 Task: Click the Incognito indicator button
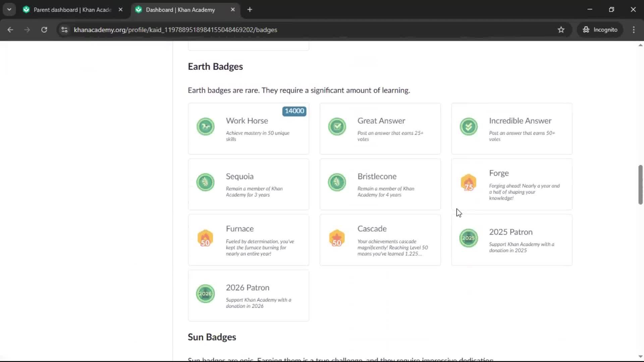point(600,29)
